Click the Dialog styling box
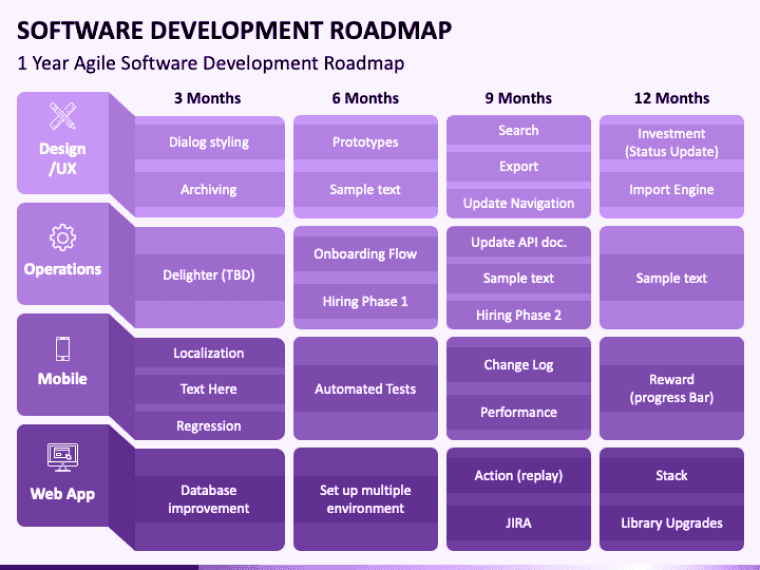The height and width of the screenshot is (570, 760). click(208, 142)
